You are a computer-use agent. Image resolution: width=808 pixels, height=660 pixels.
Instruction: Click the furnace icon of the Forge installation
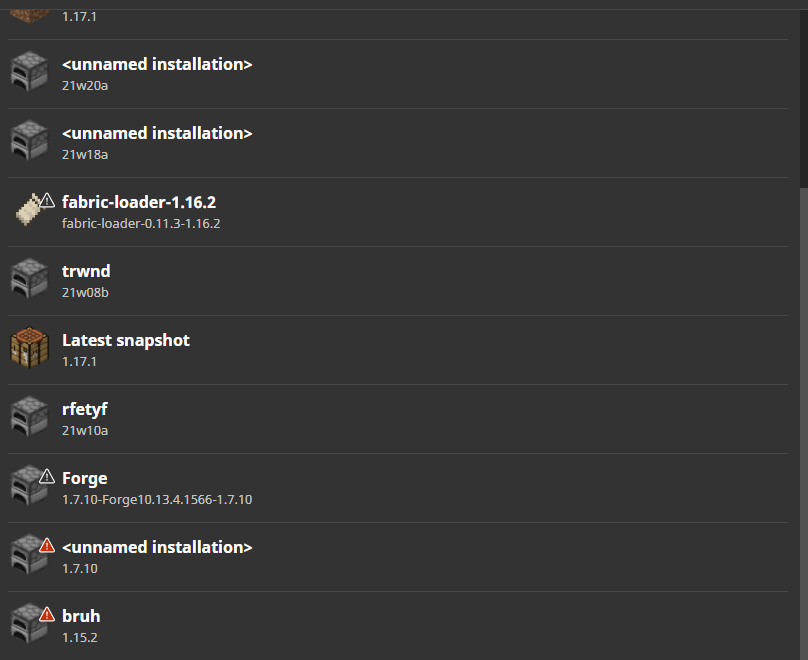coord(28,489)
